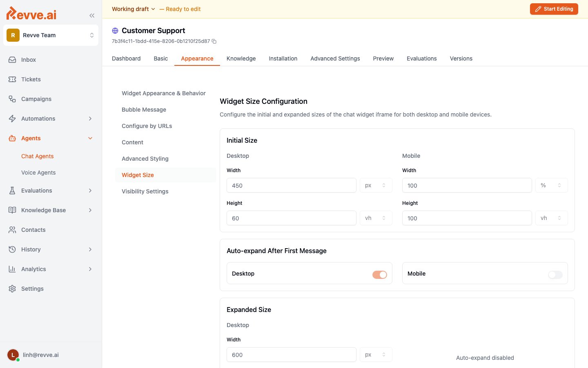
Task: Switch to the Knowledge tab
Action: point(241,58)
